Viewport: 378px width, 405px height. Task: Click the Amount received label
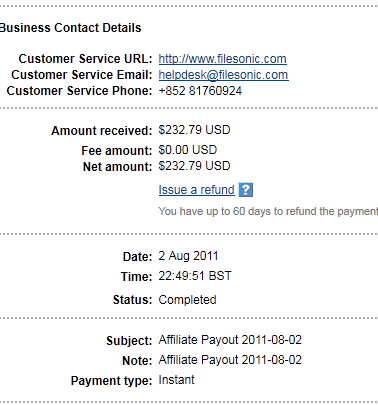[102, 131]
